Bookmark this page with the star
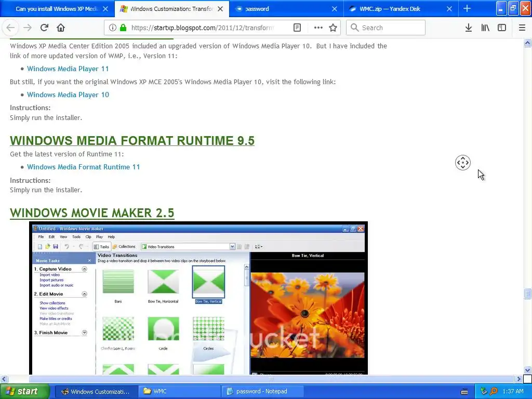The height and width of the screenshot is (399, 532). coord(333,28)
